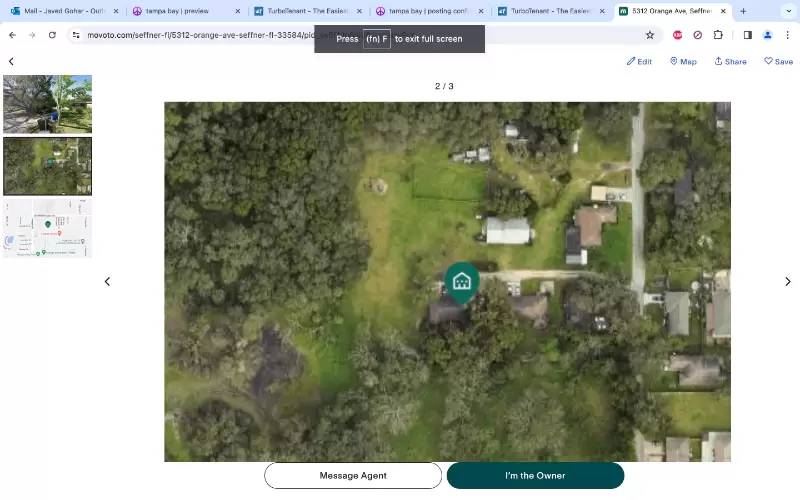800x500 pixels.
Task: Expand the tab search dropdown arrow
Action: click(x=789, y=11)
